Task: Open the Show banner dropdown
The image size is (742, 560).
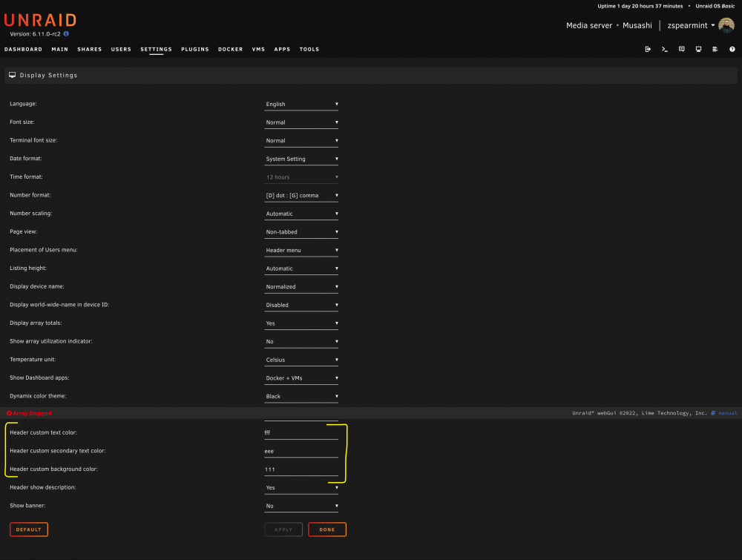Action: click(x=301, y=506)
